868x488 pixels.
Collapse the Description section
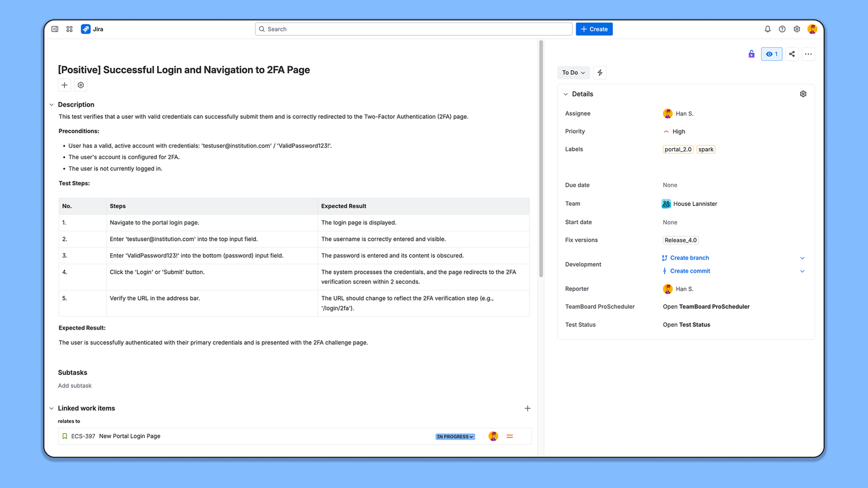tap(52, 105)
